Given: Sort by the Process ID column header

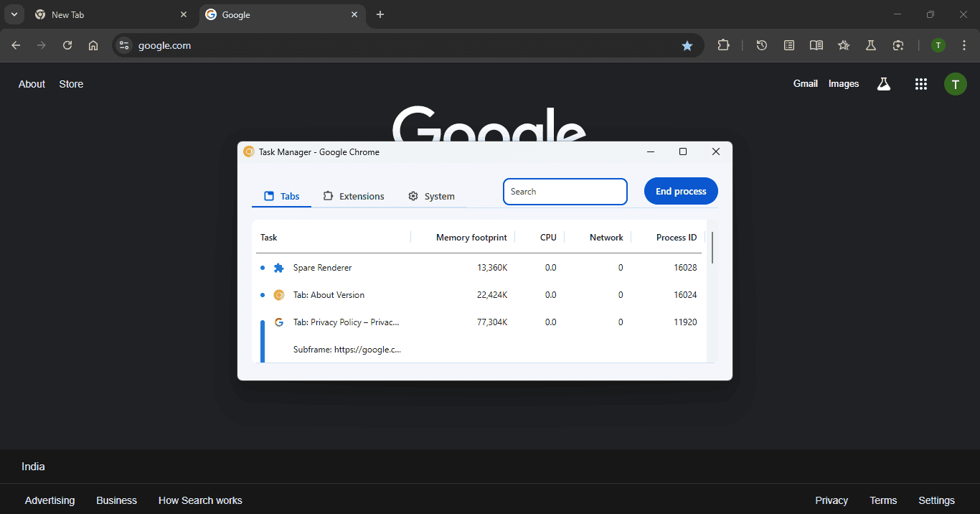Looking at the screenshot, I should tap(677, 238).
